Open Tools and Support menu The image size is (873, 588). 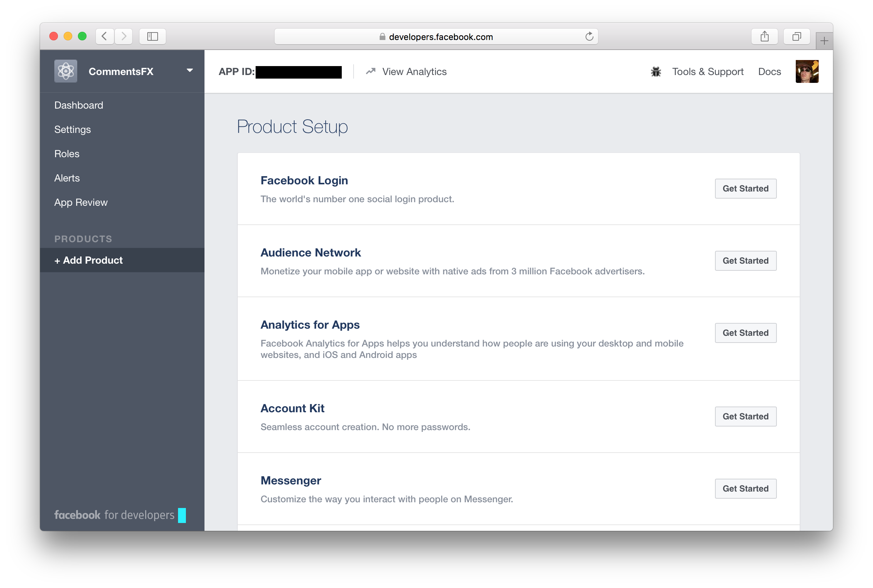point(707,71)
